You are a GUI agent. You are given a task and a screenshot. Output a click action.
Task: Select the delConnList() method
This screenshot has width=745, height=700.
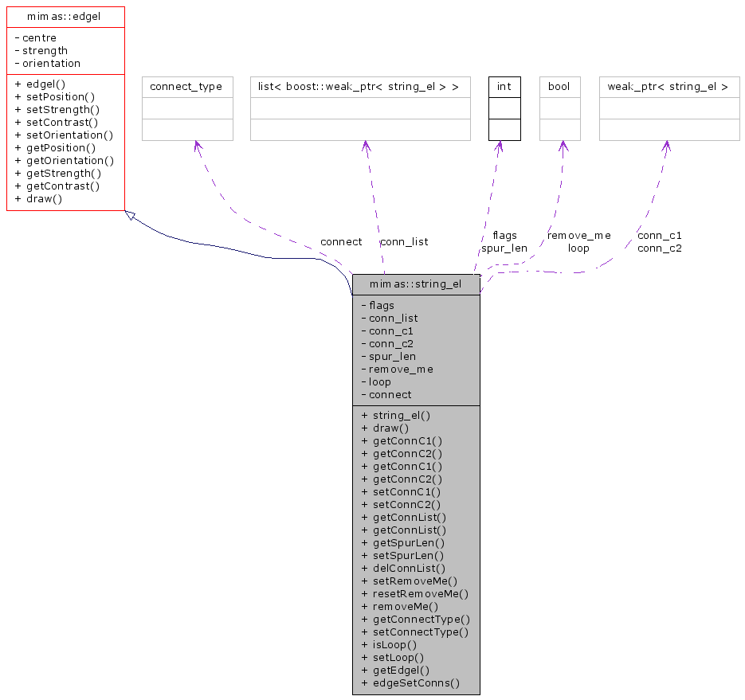point(403,568)
